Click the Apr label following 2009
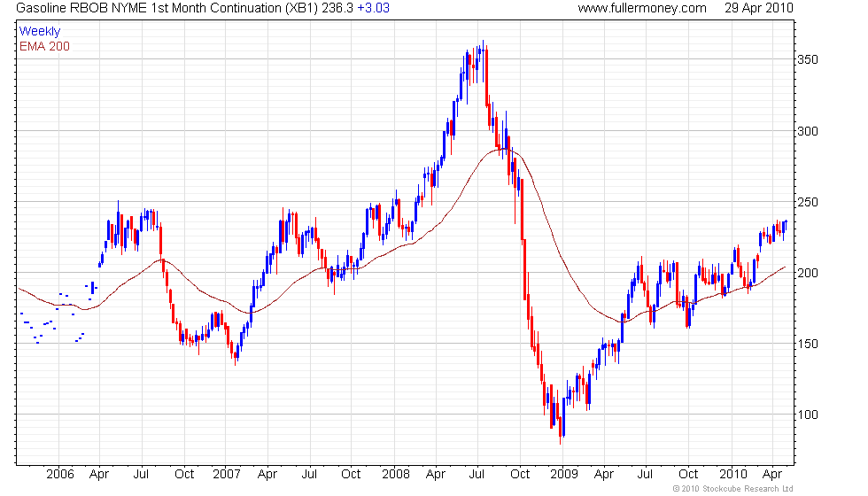Viewport: 868px width, 496px height. click(x=604, y=475)
